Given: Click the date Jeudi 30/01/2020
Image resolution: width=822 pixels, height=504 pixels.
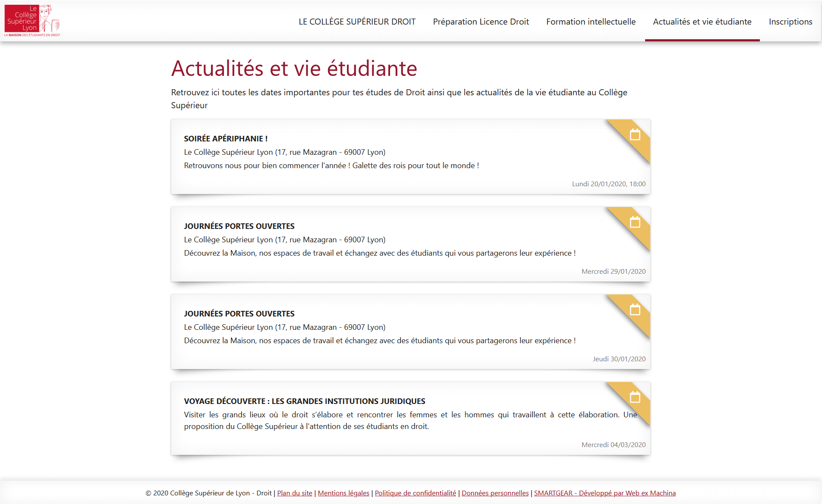Looking at the screenshot, I should [x=619, y=359].
